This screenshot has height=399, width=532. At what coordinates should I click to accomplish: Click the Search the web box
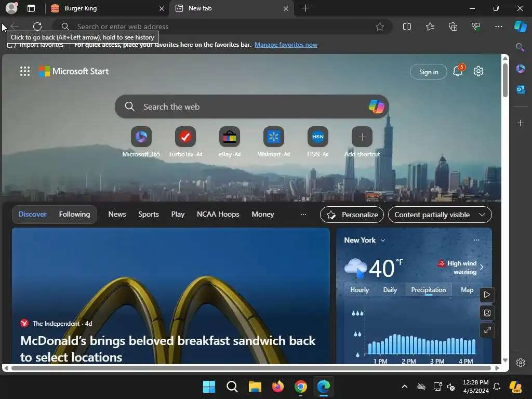click(252, 107)
